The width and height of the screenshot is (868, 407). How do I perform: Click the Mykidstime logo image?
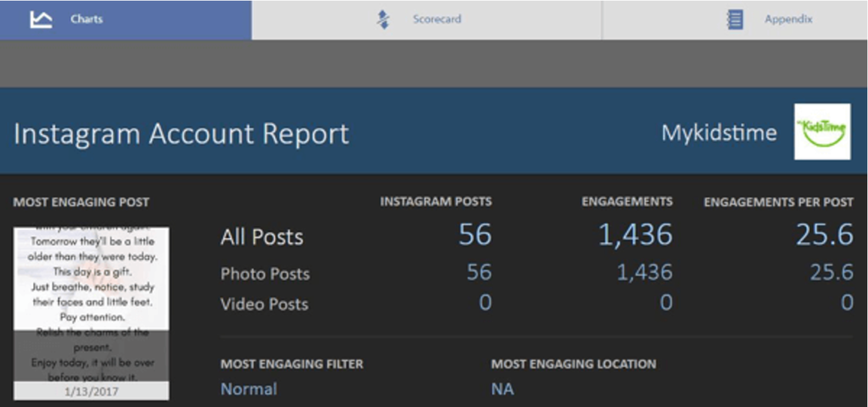tap(822, 131)
